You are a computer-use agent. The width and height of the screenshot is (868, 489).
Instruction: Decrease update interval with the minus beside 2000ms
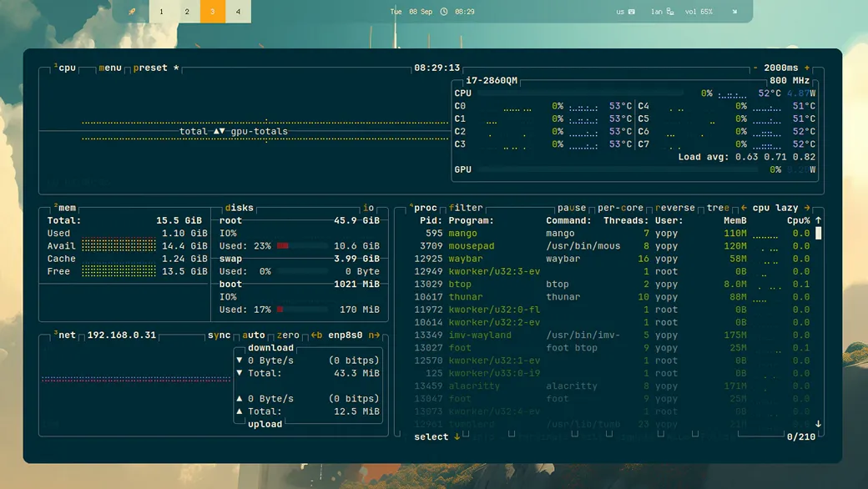(x=755, y=68)
